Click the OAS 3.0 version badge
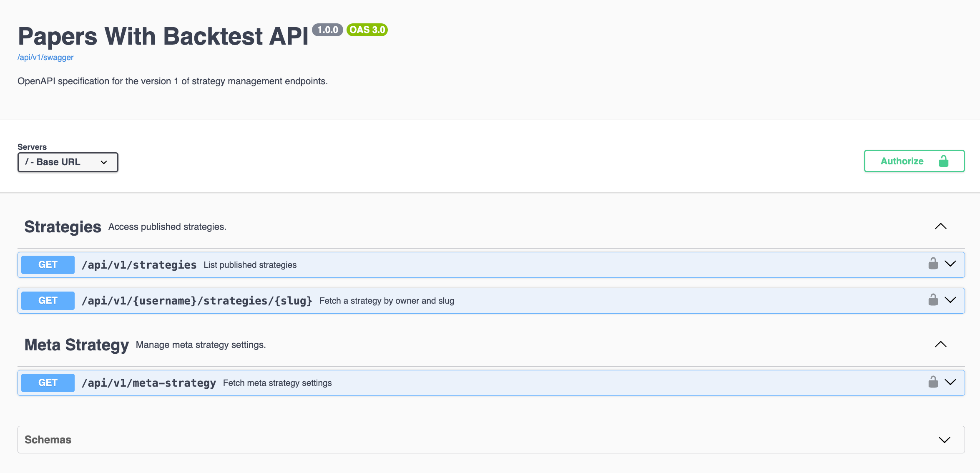Viewport: 980px width, 473px height. click(x=367, y=30)
